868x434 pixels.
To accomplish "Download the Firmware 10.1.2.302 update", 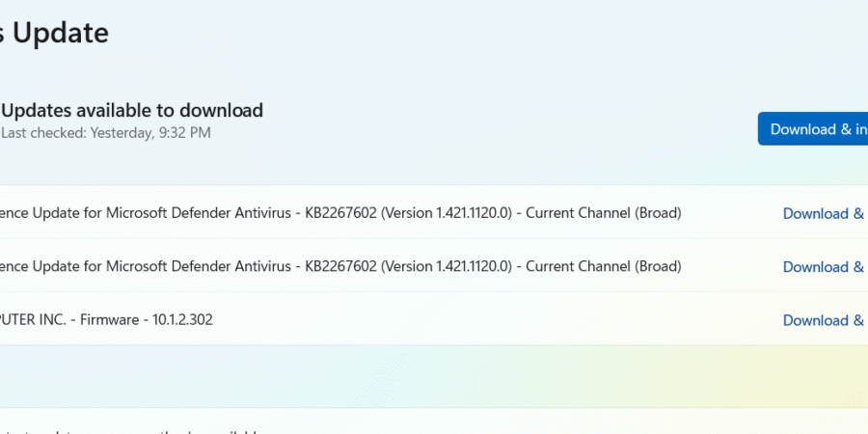I will (x=825, y=320).
